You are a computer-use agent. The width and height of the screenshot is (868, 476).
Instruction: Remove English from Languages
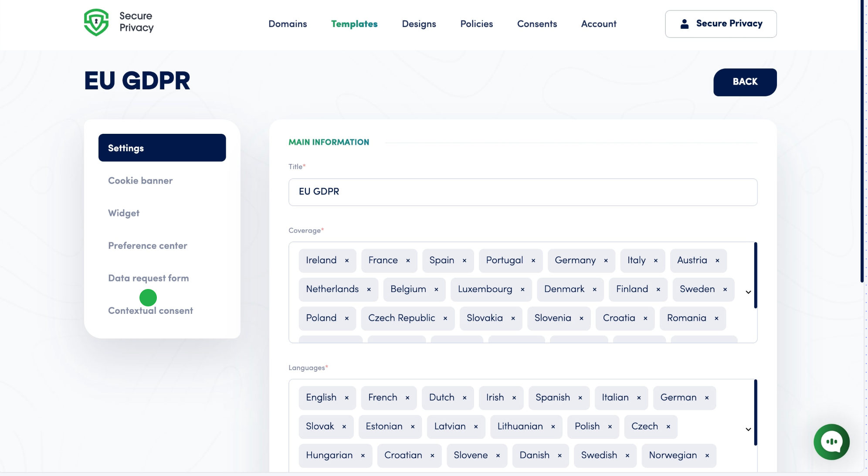346,398
